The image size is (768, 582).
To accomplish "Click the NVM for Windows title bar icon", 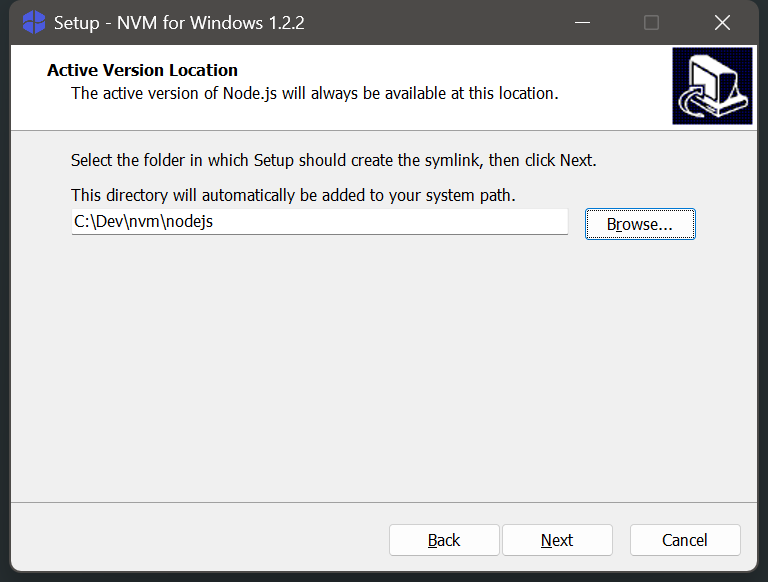I will coord(33,22).
